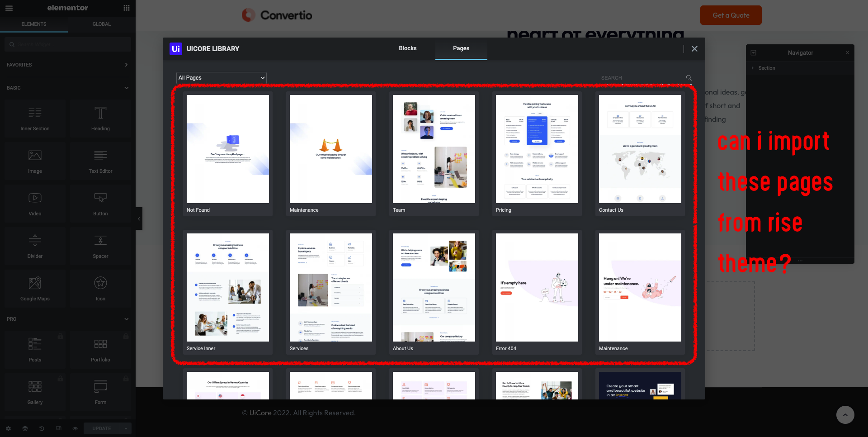Select the Divider widget
The image size is (868, 437).
point(35,246)
